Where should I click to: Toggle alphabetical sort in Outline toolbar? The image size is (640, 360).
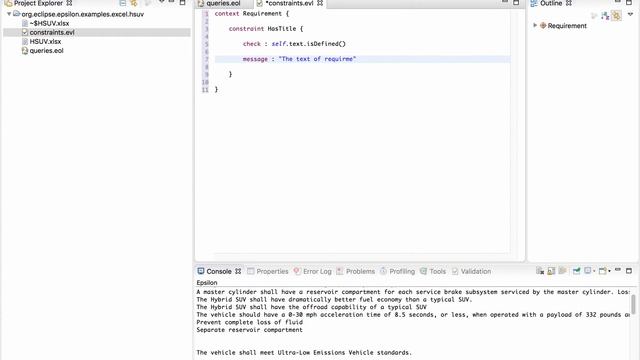605,16
